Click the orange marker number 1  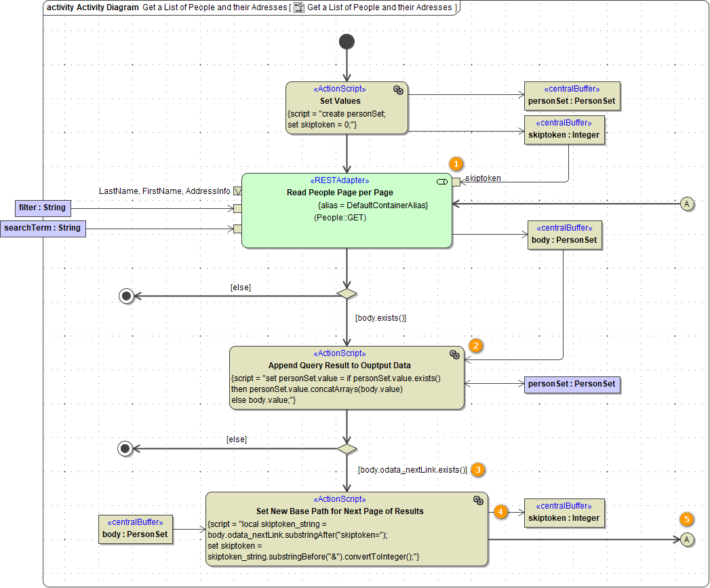point(456,164)
